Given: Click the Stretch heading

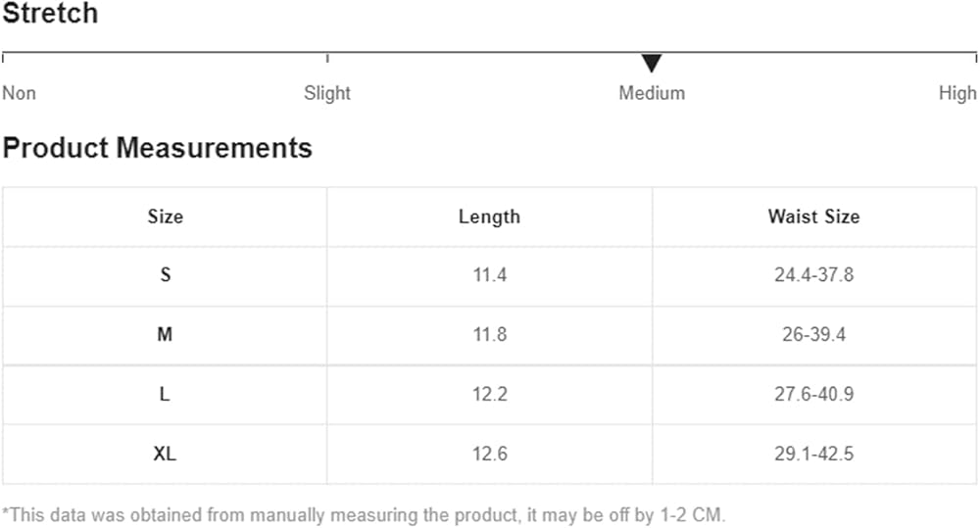Looking at the screenshot, I should (50, 14).
